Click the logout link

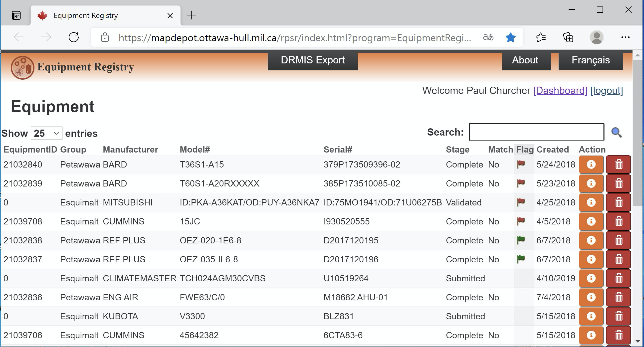(x=607, y=91)
